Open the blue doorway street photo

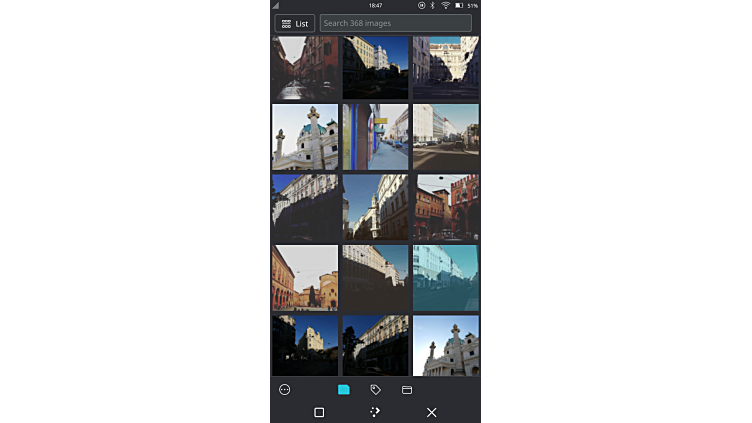375,137
